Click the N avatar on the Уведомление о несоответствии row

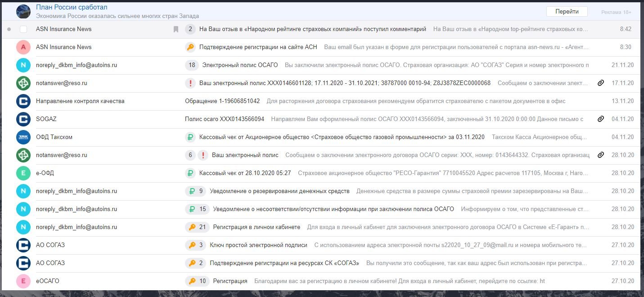(x=23, y=209)
